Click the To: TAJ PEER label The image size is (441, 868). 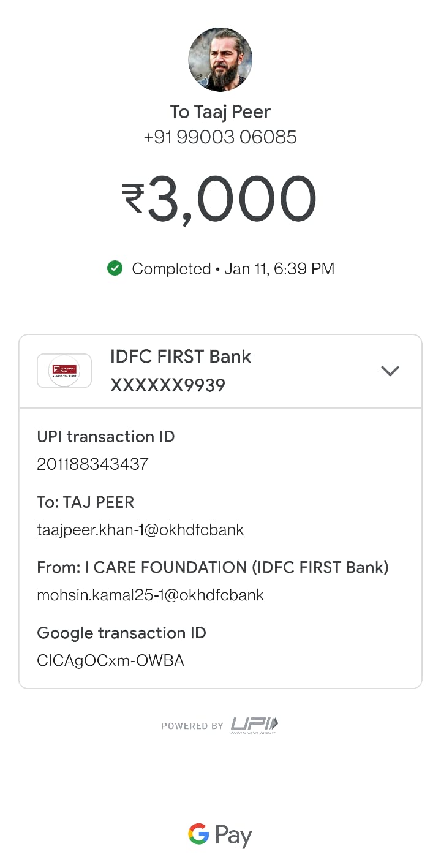tap(86, 502)
